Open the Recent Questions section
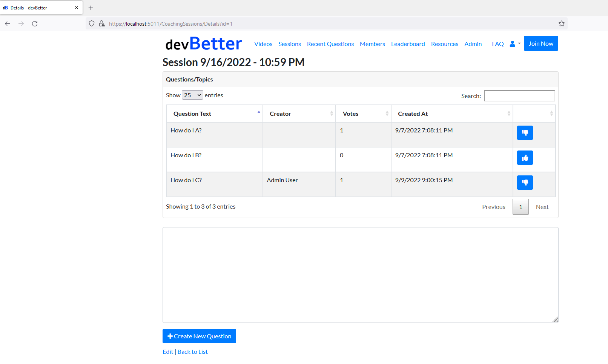The image size is (608, 364). [330, 44]
